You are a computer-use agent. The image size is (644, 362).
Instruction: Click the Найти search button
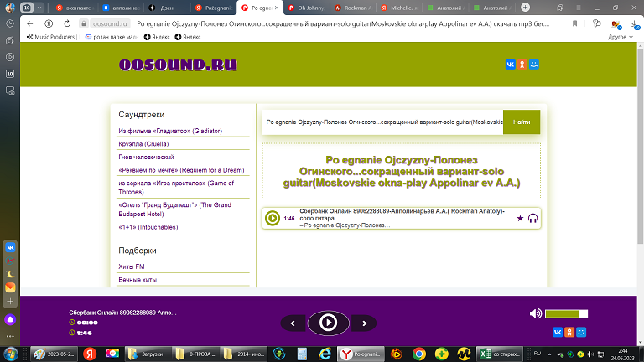pyautogui.click(x=522, y=122)
